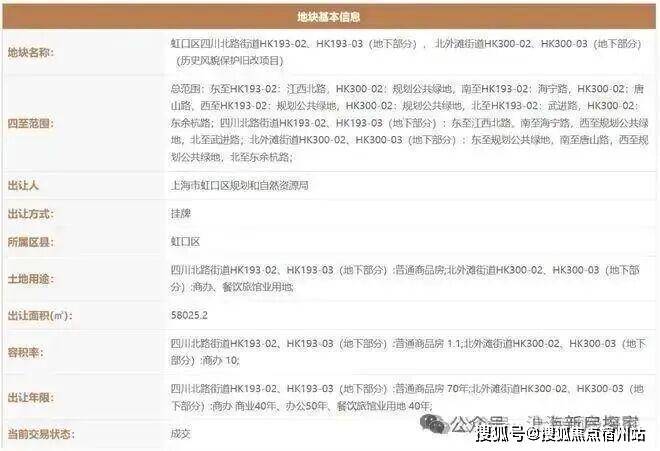Click the 四至范围 row label
Screen dimensions: 660x451
pos(31,123)
